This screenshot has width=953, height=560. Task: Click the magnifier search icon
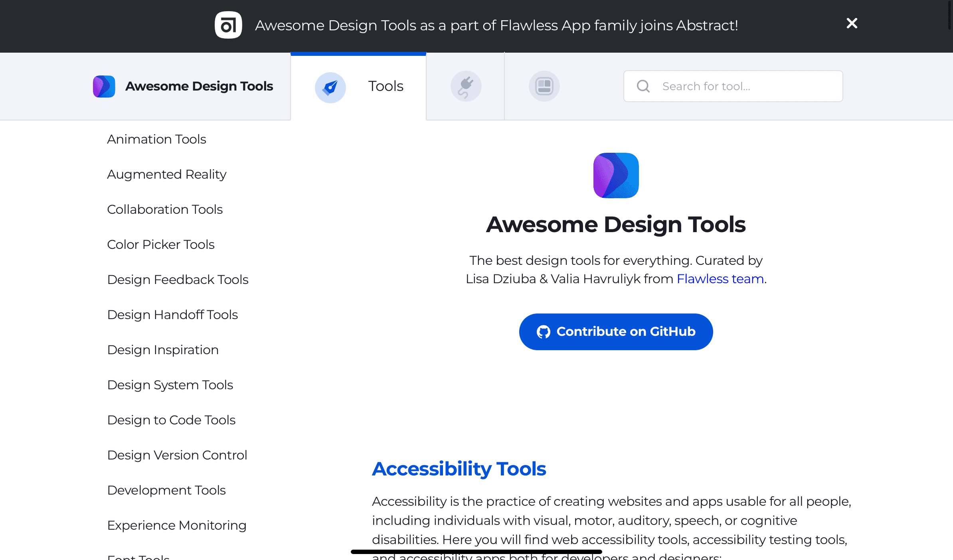tap(643, 86)
